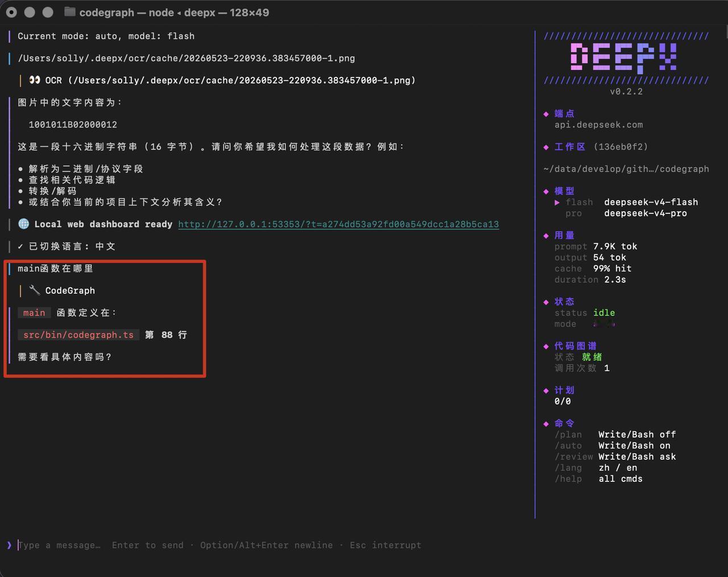Click the api.deepseek.com endpoint text

click(x=599, y=125)
